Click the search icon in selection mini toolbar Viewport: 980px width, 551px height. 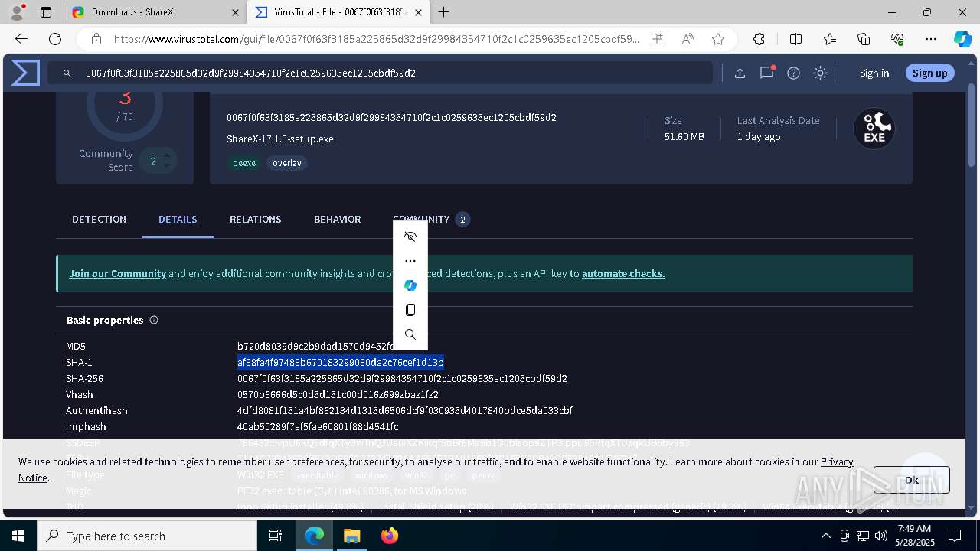pyautogui.click(x=410, y=334)
